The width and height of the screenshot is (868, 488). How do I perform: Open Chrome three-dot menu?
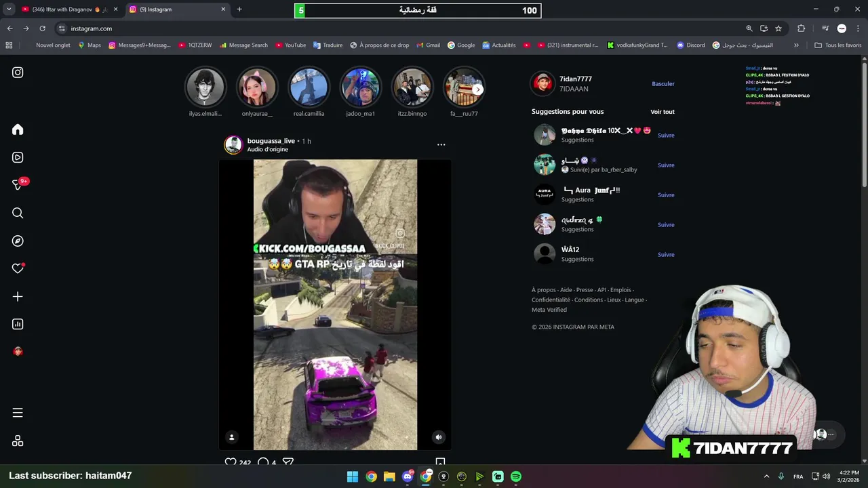click(858, 28)
